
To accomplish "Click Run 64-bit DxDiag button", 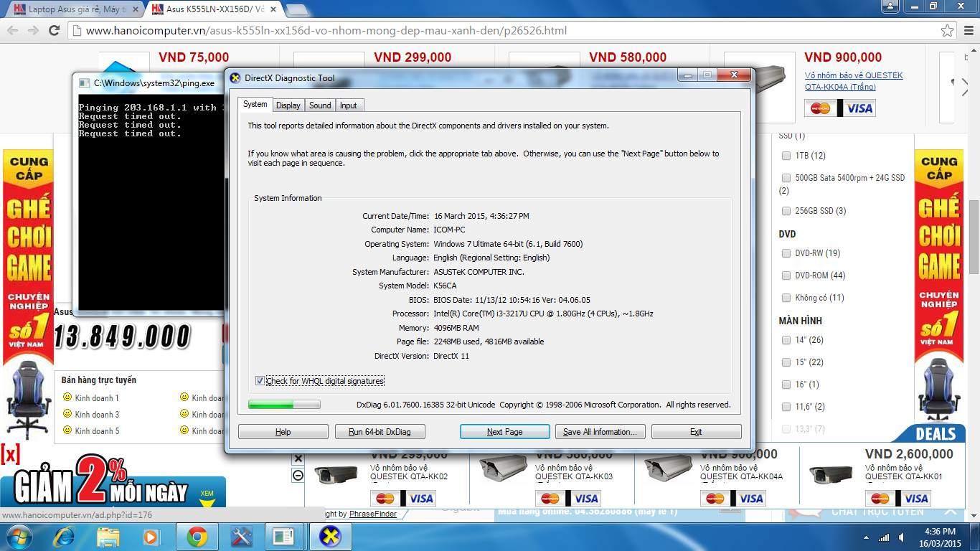I will [x=380, y=432].
